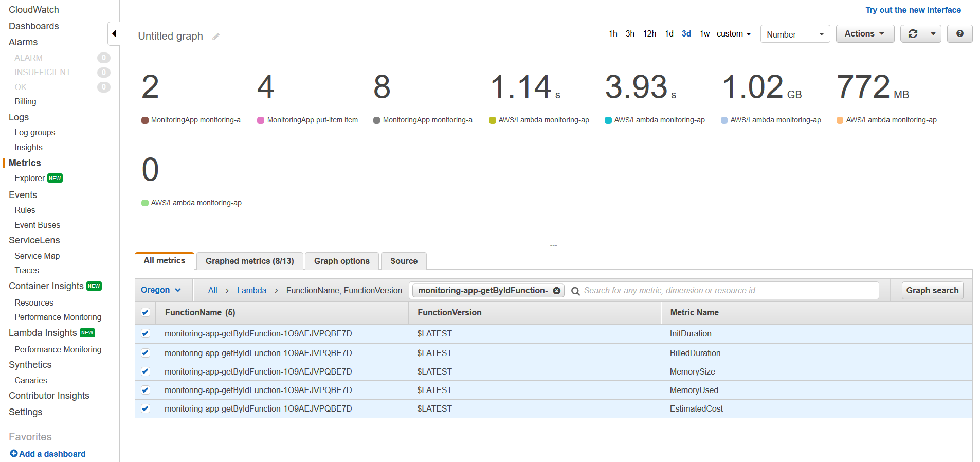Click the search magnifier icon
Viewport: 980px width, 462px height.
(575, 291)
